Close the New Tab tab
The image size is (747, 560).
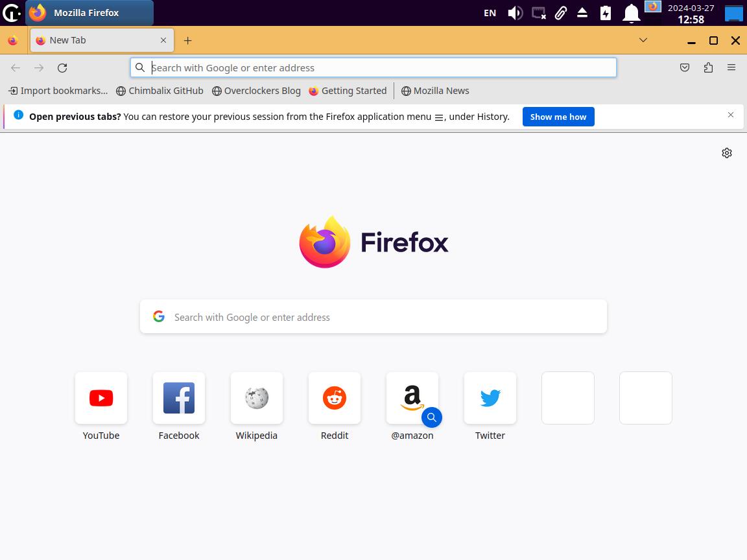pyautogui.click(x=163, y=40)
